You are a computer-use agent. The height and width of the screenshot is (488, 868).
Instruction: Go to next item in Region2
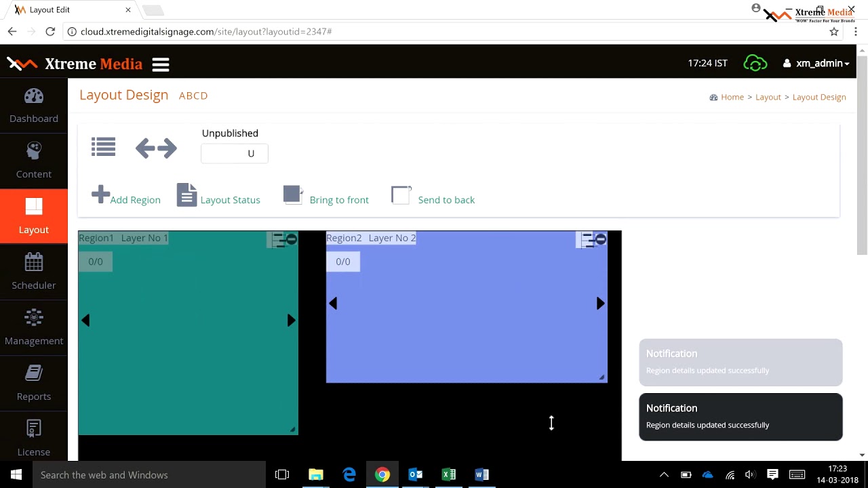[600, 304]
